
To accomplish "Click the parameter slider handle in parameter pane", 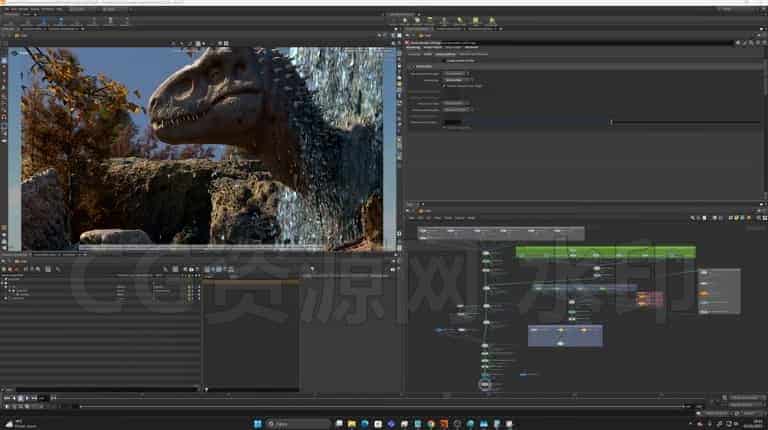I will coord(611,122).
